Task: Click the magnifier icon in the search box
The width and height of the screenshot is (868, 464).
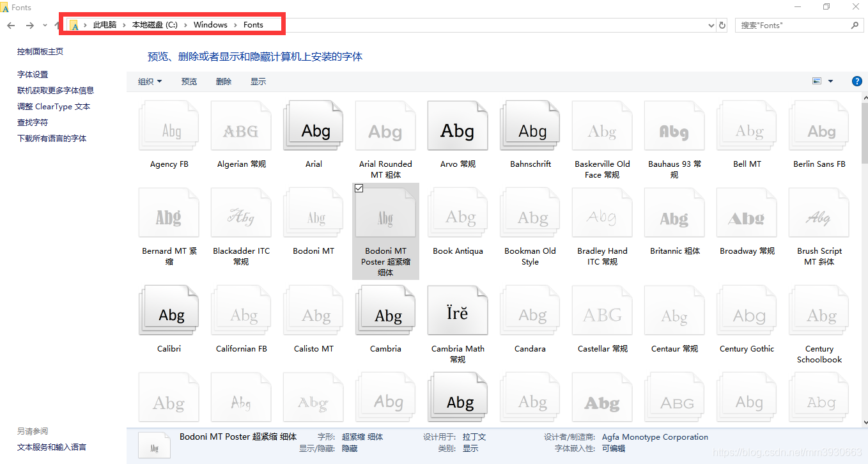Action: 855,26
